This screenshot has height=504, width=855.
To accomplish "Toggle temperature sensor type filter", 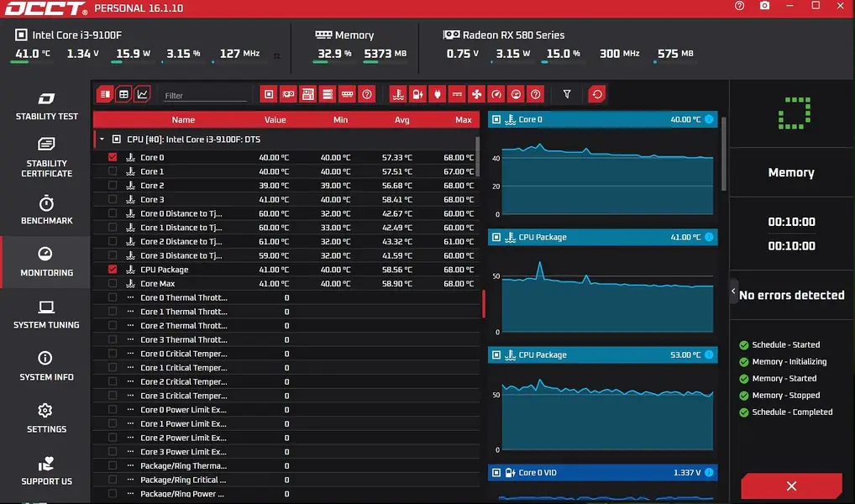I will pyautogui.click(x=398, y=94).
